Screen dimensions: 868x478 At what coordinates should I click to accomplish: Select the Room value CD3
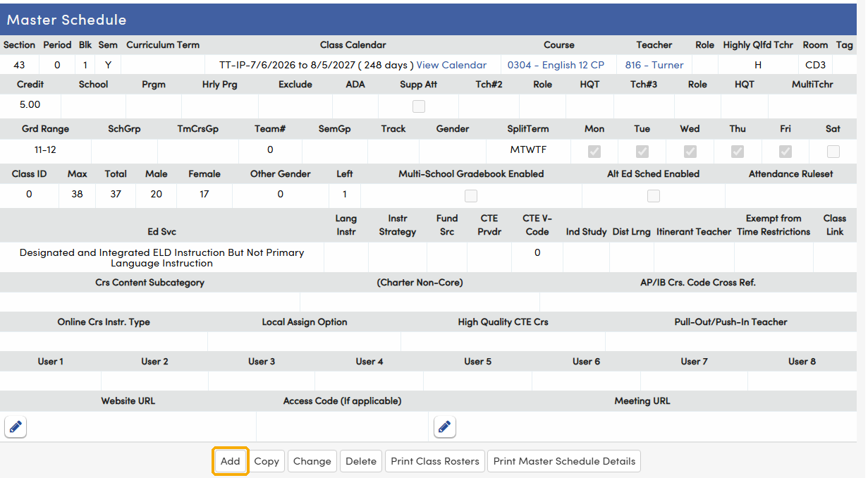click(815, 65)
